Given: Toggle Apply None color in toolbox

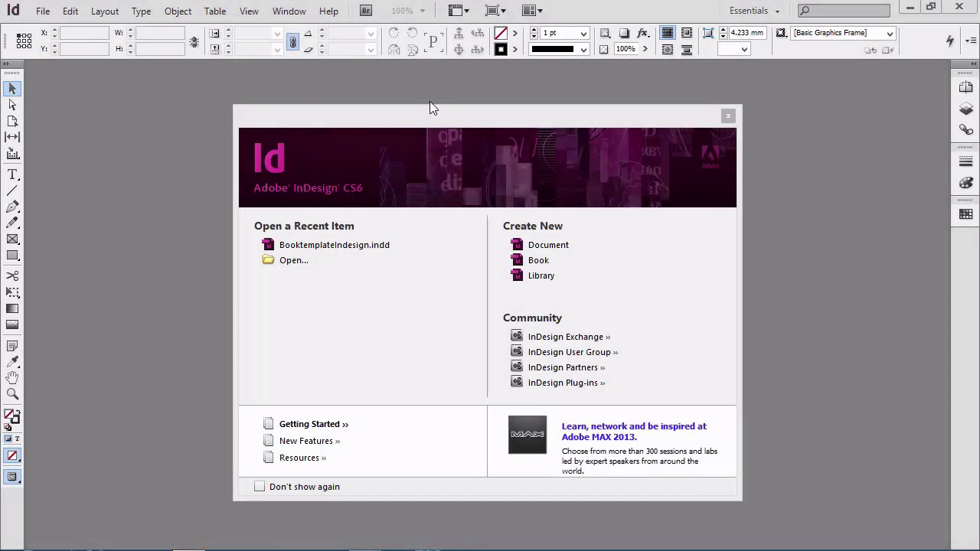Looking at the screenshot, I should point(12,456).
